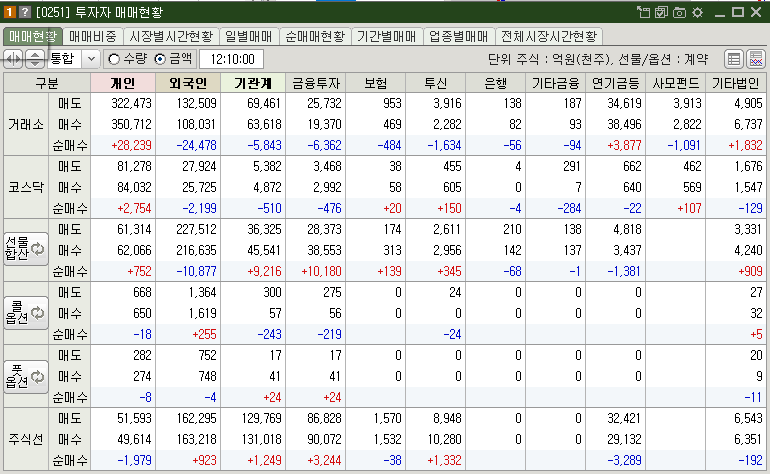770x474 pixels.
Task: Click the orange '1' window number icon
Action: click(x=10, y=12)
